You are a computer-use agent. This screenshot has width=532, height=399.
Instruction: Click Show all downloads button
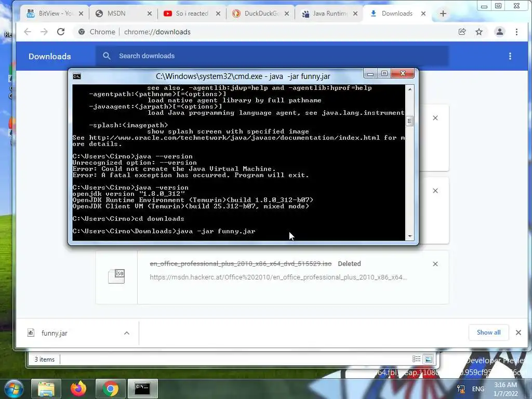point(488,332)
